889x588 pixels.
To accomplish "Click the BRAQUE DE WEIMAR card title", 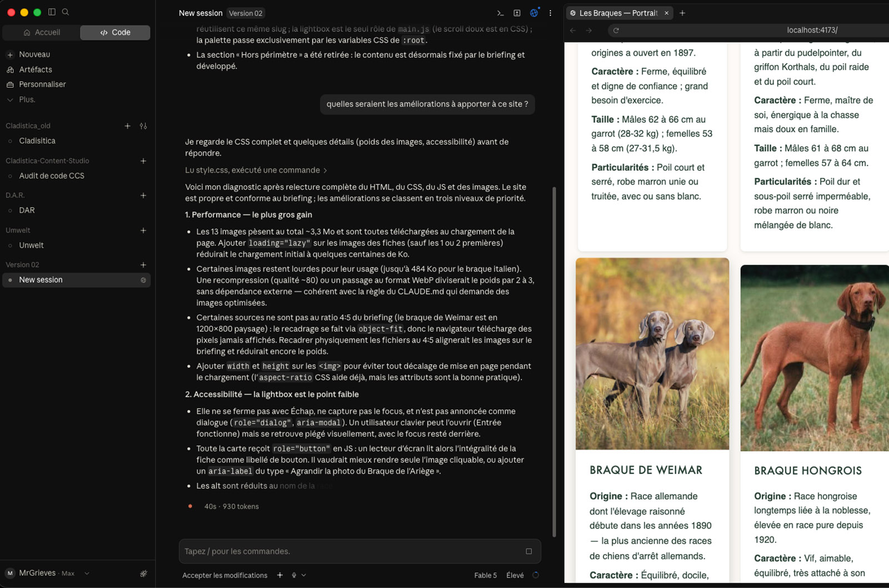I will tap(646, 470).
